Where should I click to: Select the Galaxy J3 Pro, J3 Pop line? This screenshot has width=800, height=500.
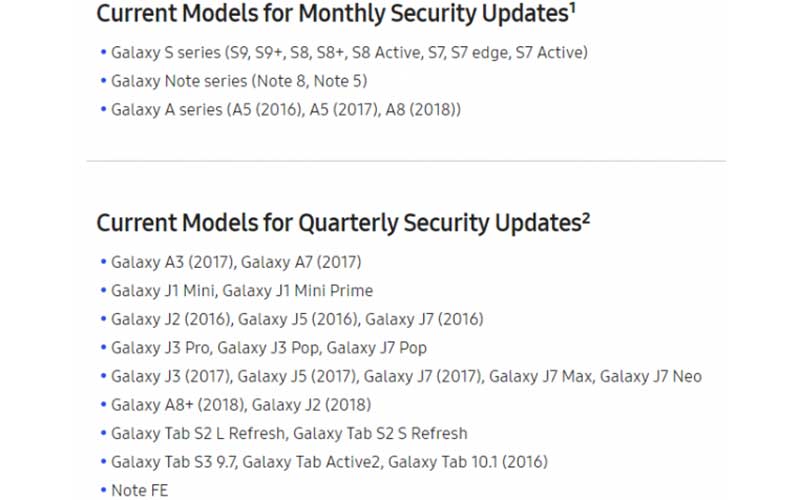[269, 348]
